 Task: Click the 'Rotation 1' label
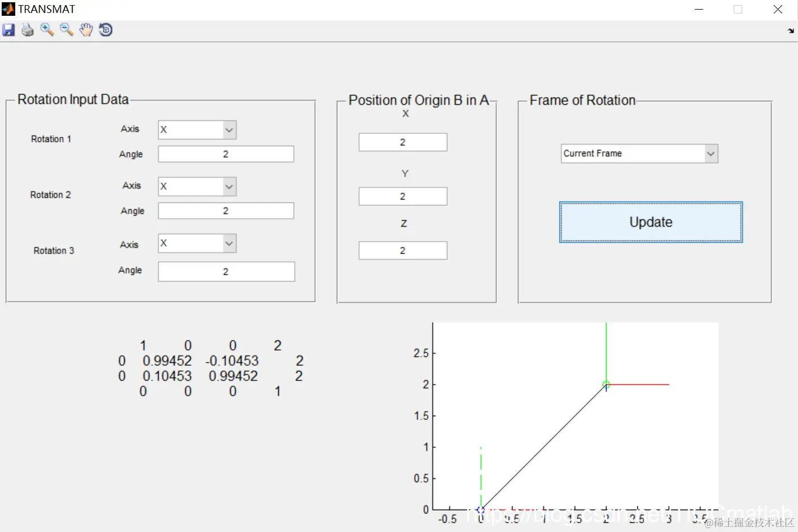(51, 139)
